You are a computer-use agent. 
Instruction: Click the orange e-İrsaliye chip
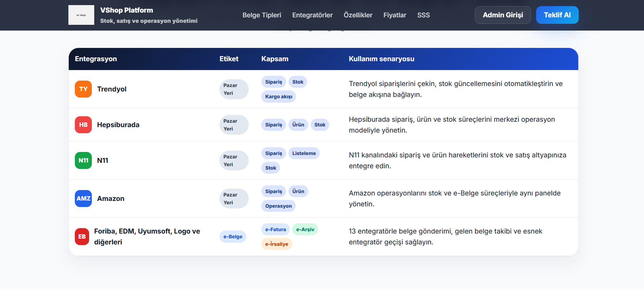coord(277,244)
